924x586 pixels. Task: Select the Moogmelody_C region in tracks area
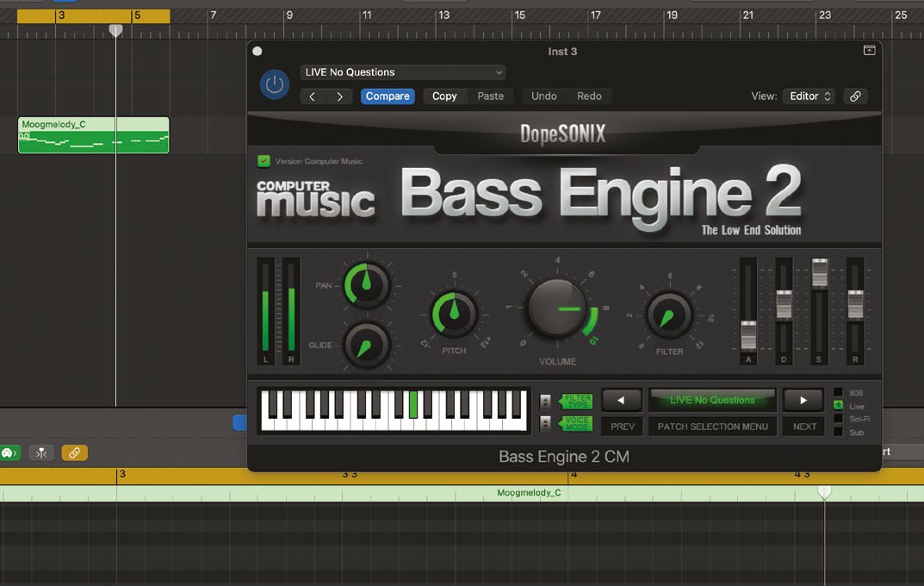(x=94, y=135)
